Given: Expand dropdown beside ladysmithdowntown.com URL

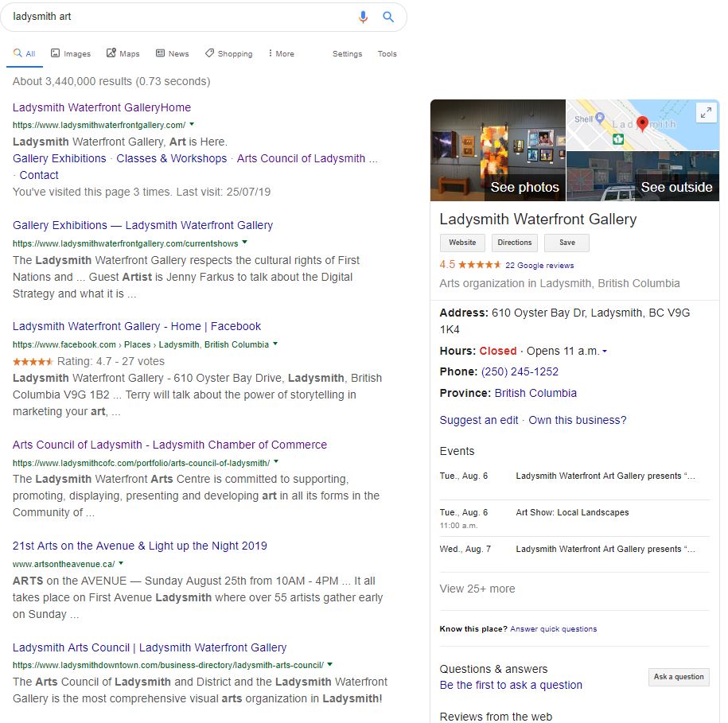Looking at the screenshot, I should (x=329, y=664).
